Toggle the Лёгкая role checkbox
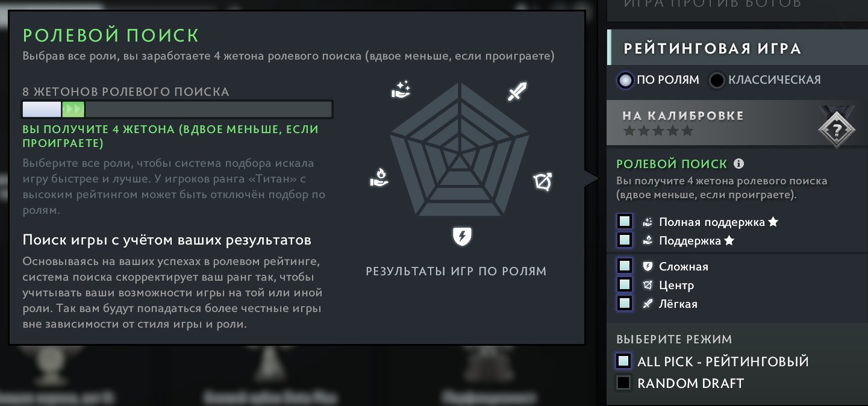868x406 pixels. (625, 303)
